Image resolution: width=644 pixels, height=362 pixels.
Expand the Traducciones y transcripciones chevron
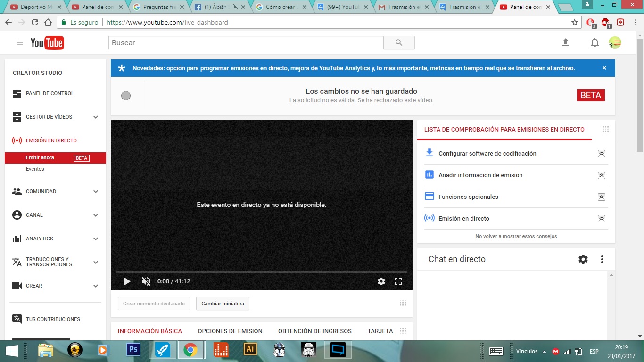click(96, 262)
